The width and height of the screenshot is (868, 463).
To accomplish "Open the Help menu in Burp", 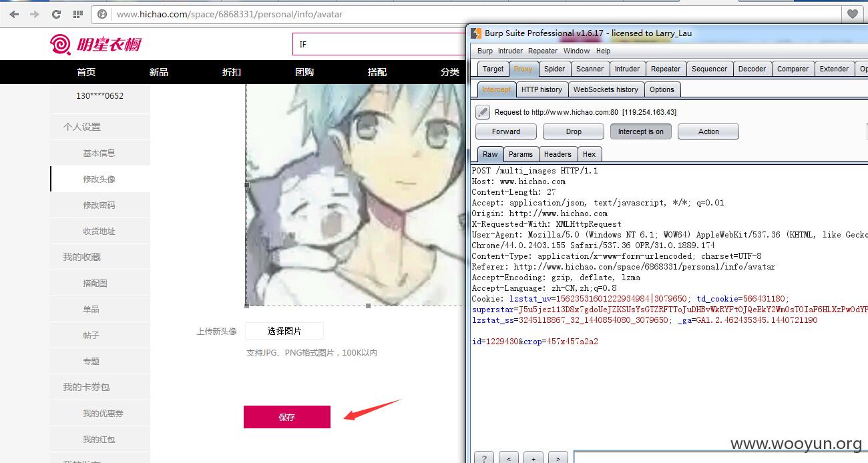I will pyautogui.click(x=603, y=51).
